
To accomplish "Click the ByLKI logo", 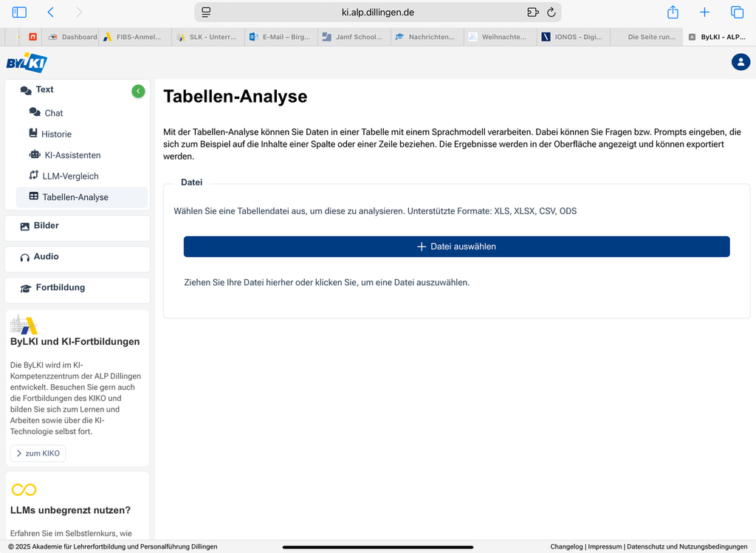I will coord(26,63).
